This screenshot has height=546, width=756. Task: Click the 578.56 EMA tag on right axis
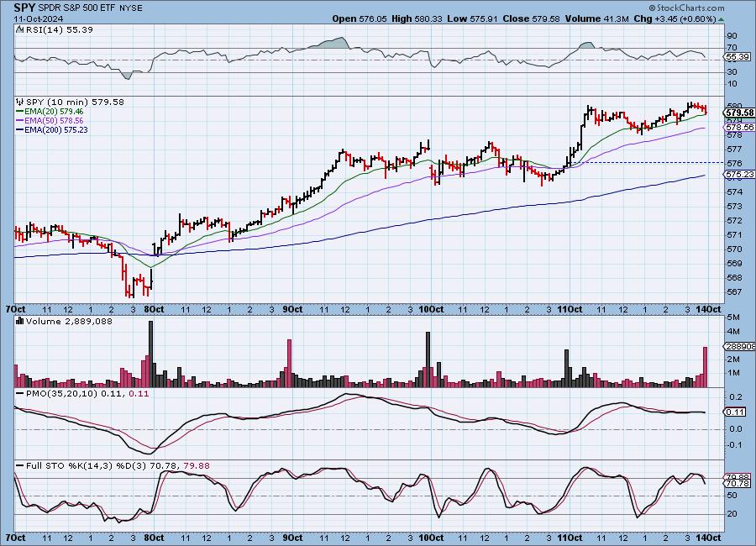coord(739,128)
